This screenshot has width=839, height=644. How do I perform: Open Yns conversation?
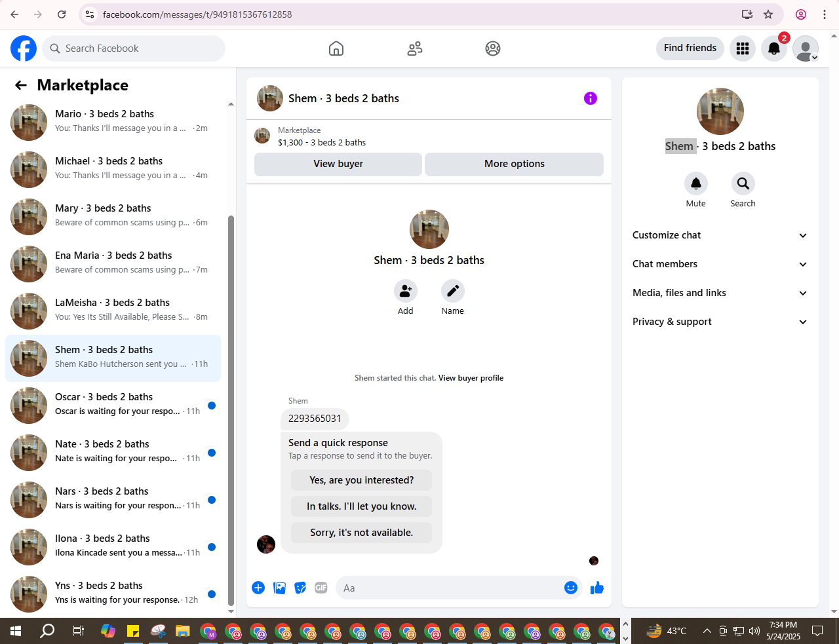[113, 594]
